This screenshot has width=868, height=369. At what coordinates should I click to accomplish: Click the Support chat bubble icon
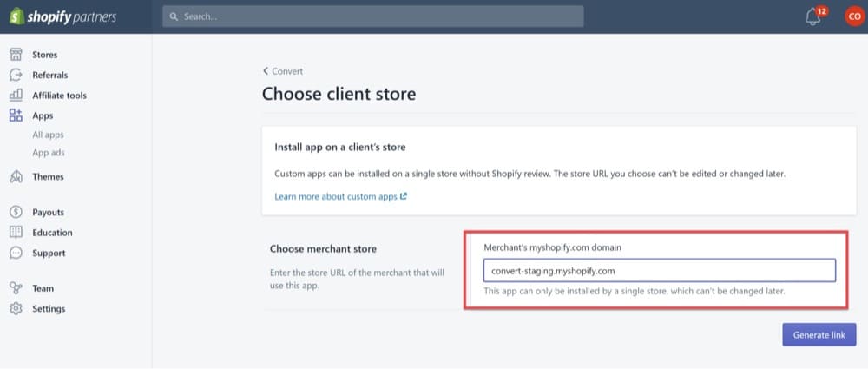click(x=16, y=254)
